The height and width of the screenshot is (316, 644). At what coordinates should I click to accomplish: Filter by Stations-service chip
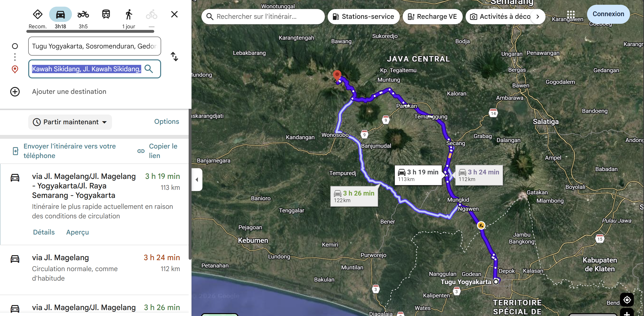[x=364, y=17]
